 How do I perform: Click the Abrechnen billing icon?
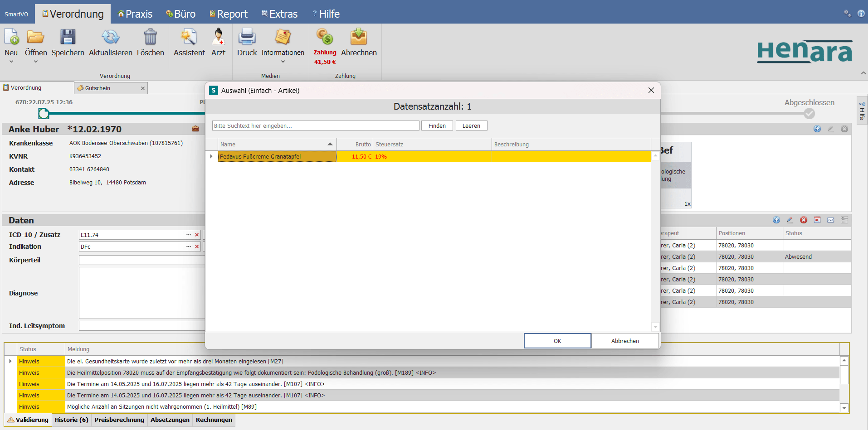click(358, 37)
